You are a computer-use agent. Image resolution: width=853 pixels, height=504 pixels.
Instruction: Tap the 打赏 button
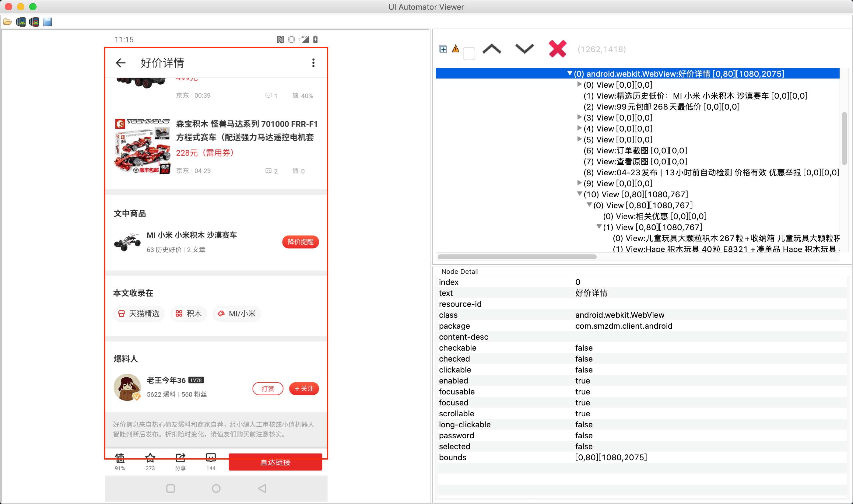pyautogui.click(x=268, y=389)
